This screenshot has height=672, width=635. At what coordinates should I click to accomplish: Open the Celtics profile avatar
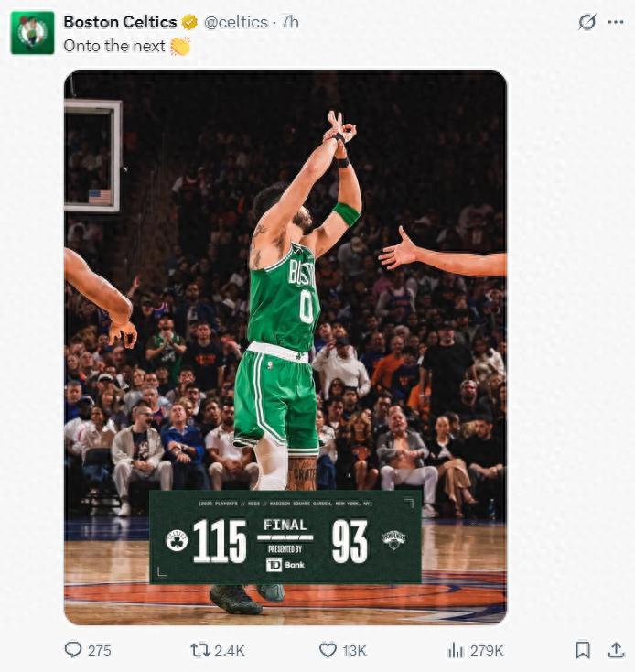click(32, 33)
